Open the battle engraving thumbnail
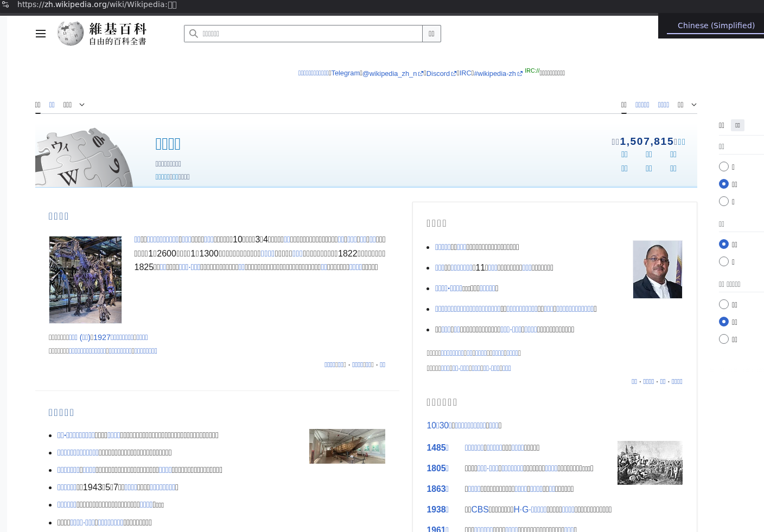The width and height of the screenshot is (764, 532). 650,463
